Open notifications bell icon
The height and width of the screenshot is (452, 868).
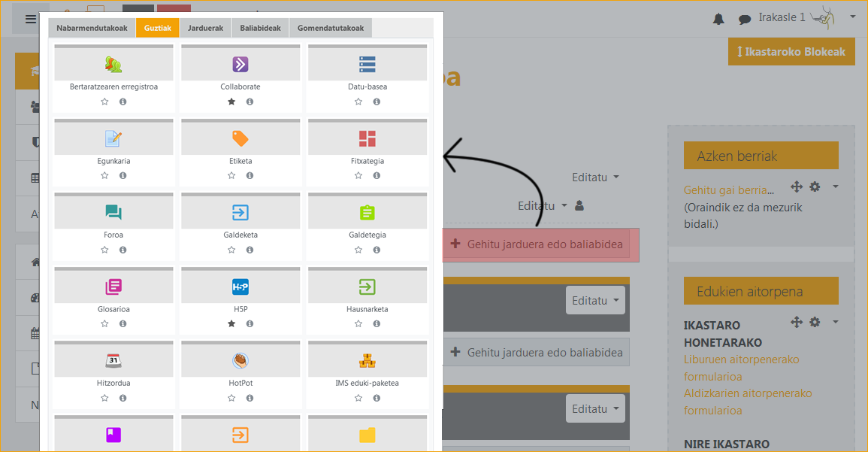pos(718,19)
